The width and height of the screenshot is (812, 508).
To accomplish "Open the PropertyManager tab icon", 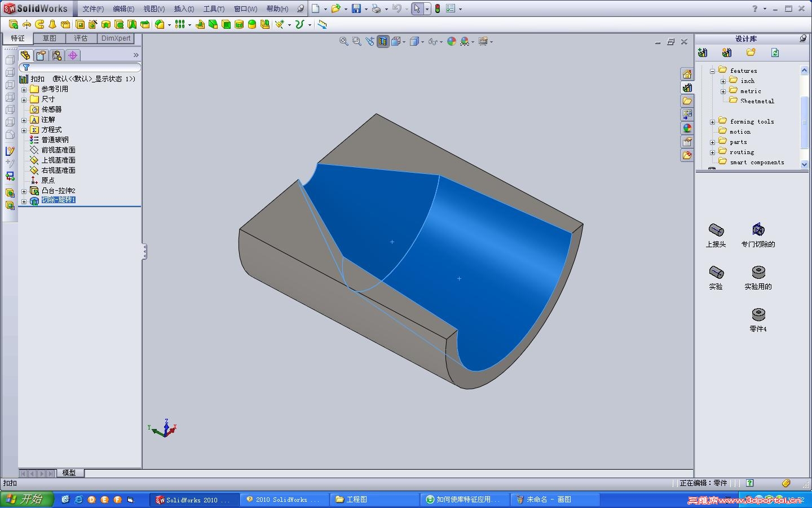I will pos(41,55).
